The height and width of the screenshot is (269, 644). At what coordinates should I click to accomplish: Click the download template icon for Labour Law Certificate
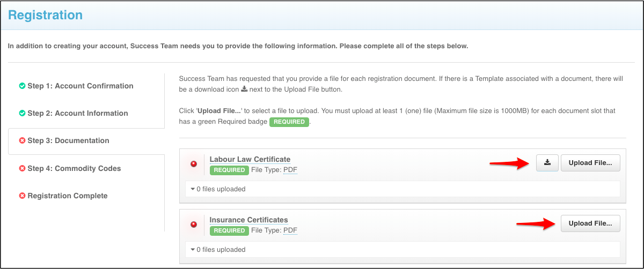[547, 163]
